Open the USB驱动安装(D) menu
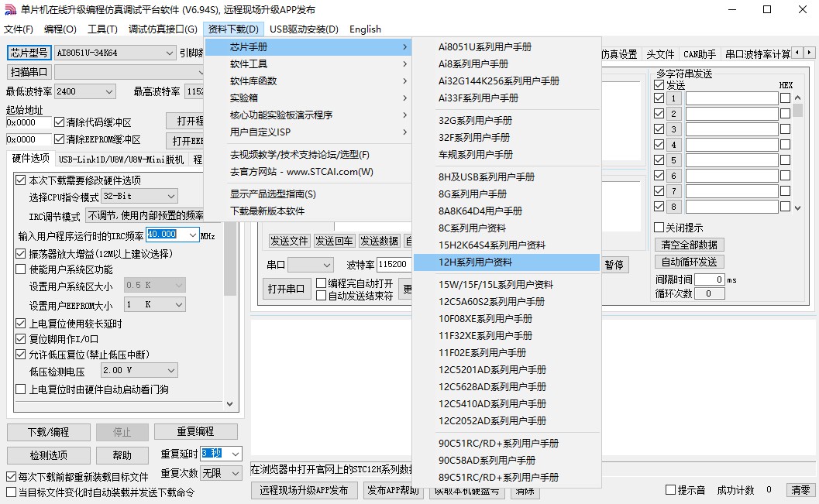This screenshot has width=819, height=504. tap(304, 29)
